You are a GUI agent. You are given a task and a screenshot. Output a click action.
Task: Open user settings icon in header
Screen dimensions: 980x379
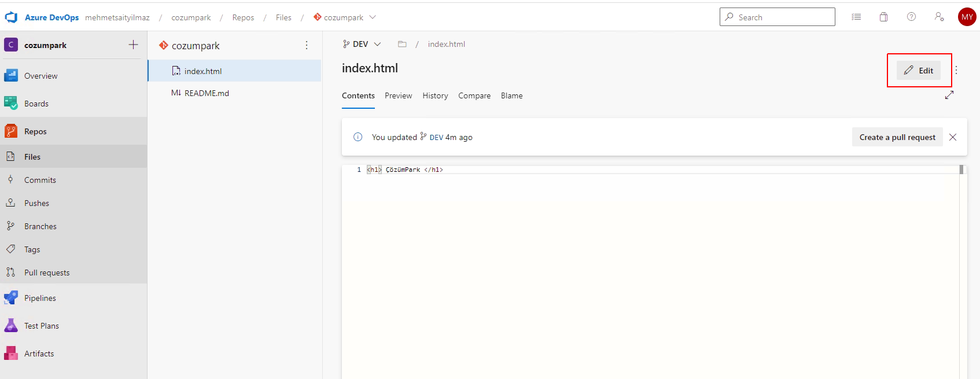pyautogui.click(x=939, y=17)
